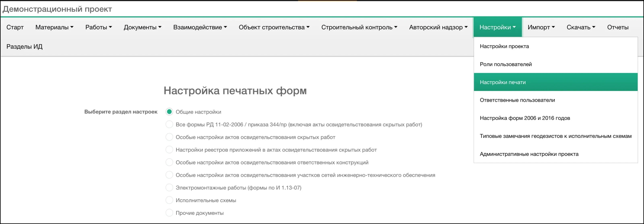The width and height of the screenshot is (644, 224).
Task: Open "Административные настройки проекта"
Action: (x=529, y=154)
